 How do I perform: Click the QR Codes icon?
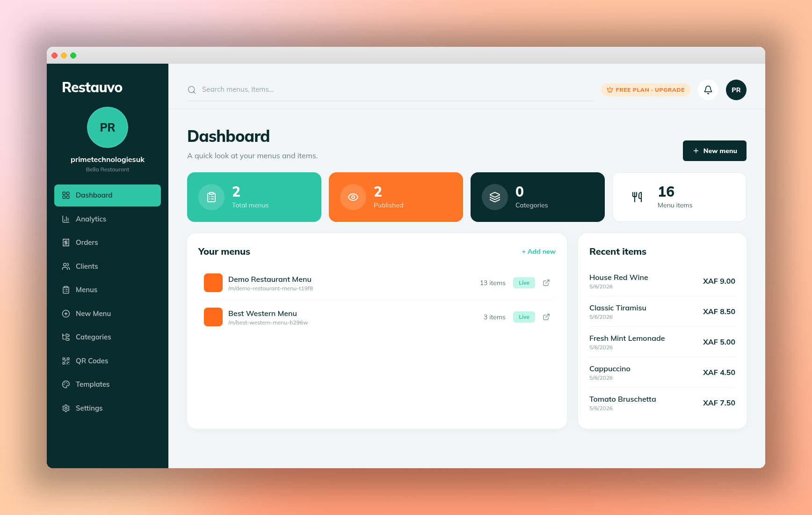[66, 361]
